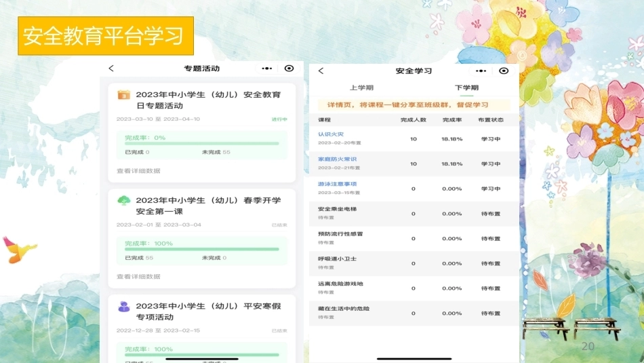644x363 pixels.
Task: Tap the green tree icon of 春季开学安全第一课
Action: tap(123, 201)
